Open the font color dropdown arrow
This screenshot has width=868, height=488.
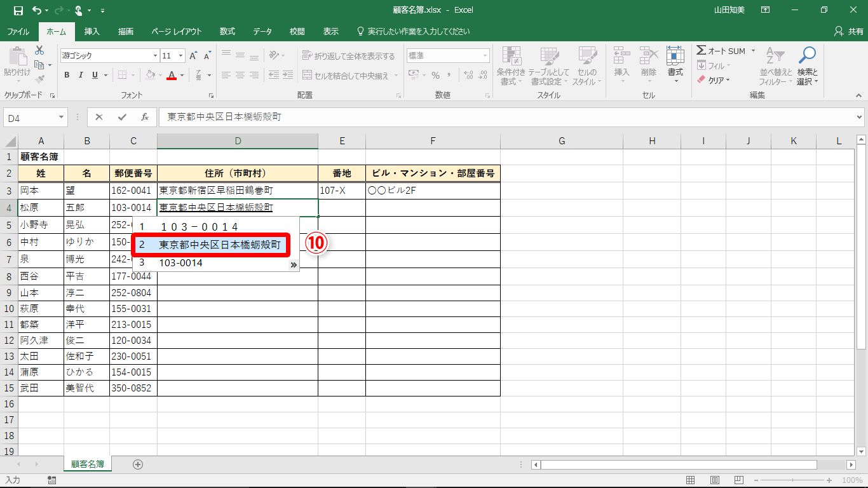(182, 75)
